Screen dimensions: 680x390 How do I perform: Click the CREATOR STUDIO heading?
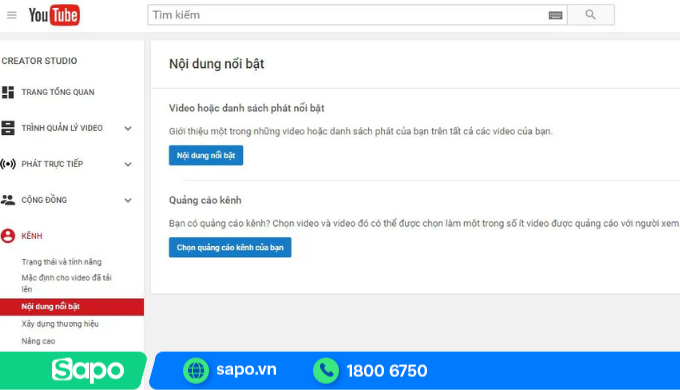tap(39, 61)
